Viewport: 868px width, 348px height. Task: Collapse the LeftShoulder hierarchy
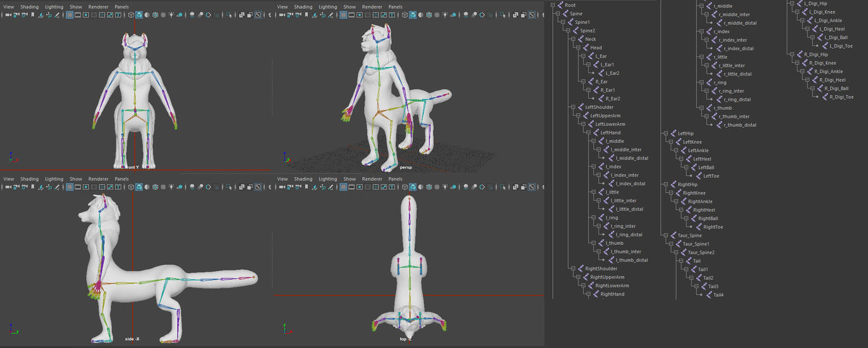pos(574,107)
